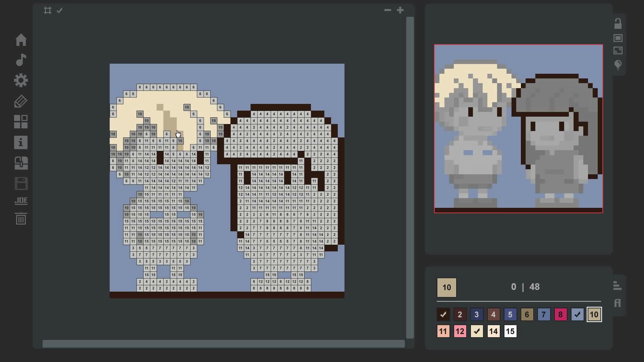Click the minus zoom out button
The height and width of the screenshot is (362, 644).
pyautogui.click(x=387, y=10)
